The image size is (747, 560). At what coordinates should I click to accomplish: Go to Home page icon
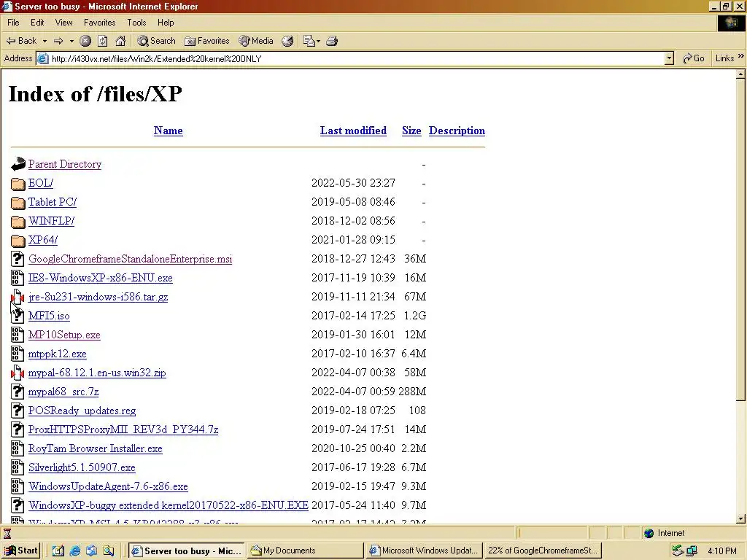[120, 41]
